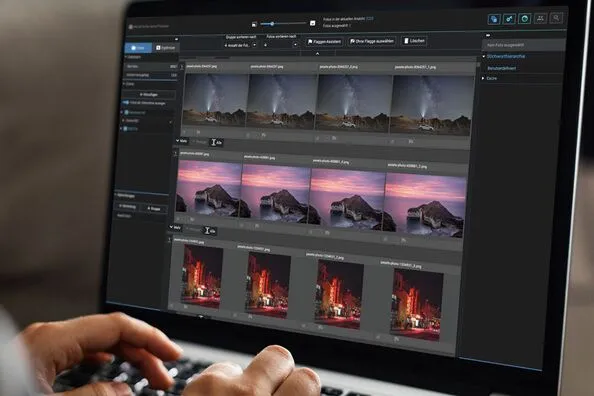
Task: Click the large thumbnail size icon right of slider
Action: click(x=313, y=23)
